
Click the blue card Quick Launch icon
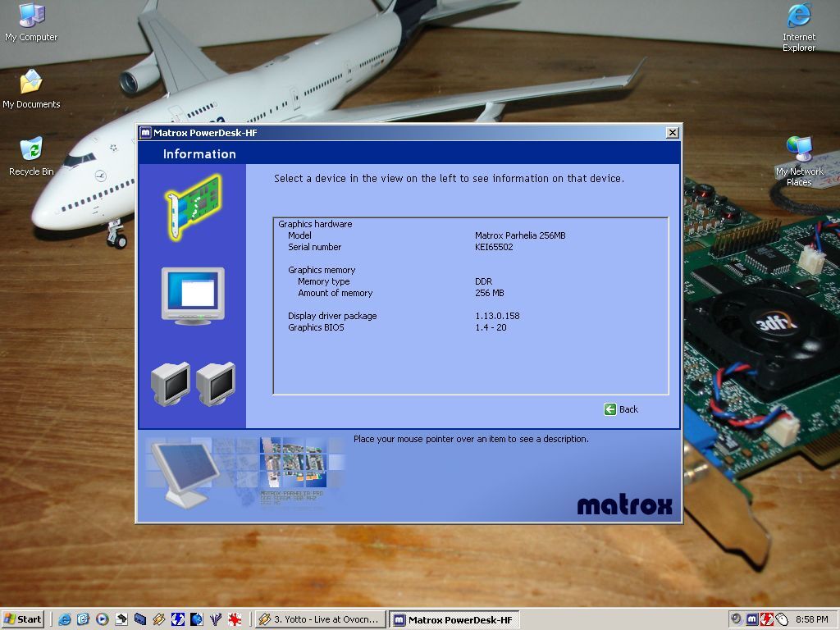tap(139, 619)
